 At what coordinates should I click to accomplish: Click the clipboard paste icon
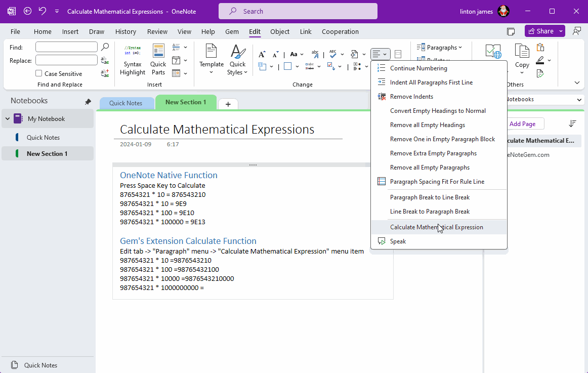pos(540,47)
